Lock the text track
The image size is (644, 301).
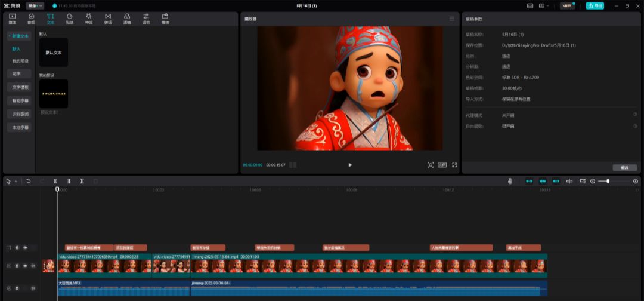(17, 248)
